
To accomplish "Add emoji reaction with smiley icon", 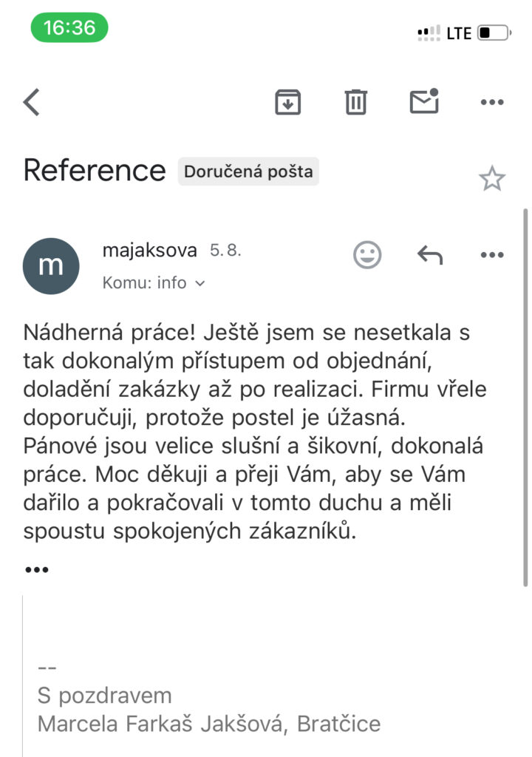I will [x=367, y=254].
